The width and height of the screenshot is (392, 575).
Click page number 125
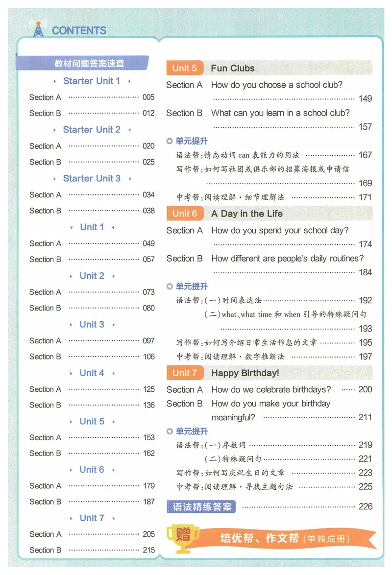[148, 389]
